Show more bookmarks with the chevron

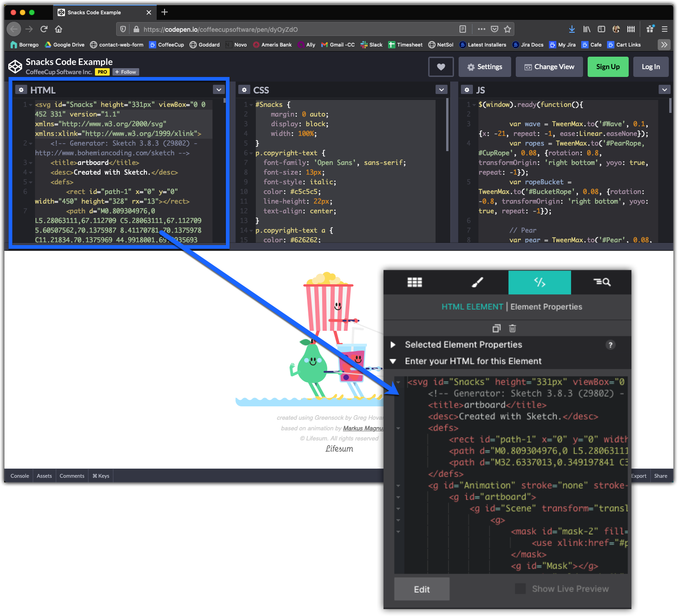[664, 45]
